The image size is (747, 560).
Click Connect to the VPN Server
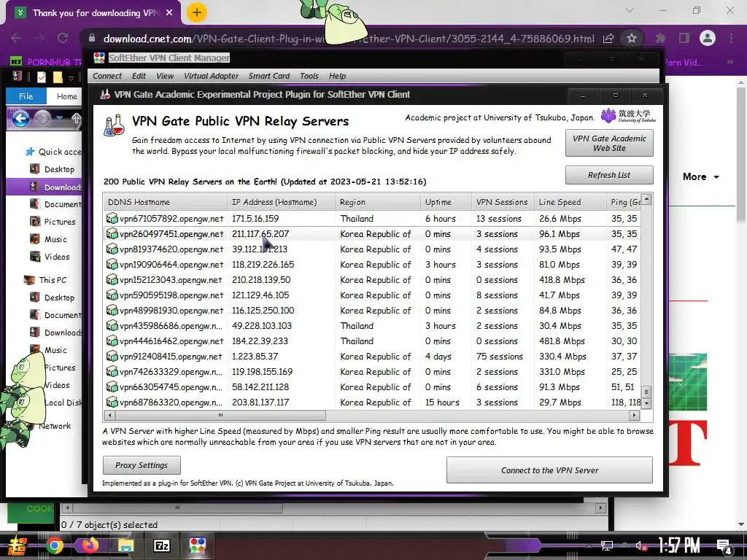tap(549, 470)
